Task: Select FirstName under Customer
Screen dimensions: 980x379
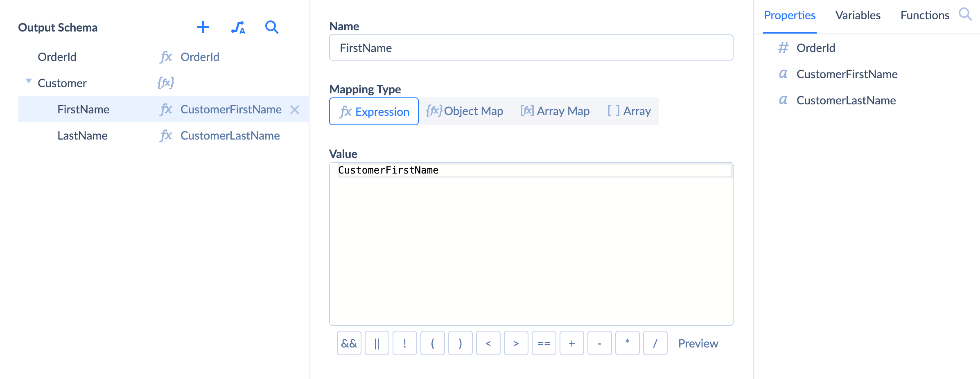Action: click(x=84, y=109)
